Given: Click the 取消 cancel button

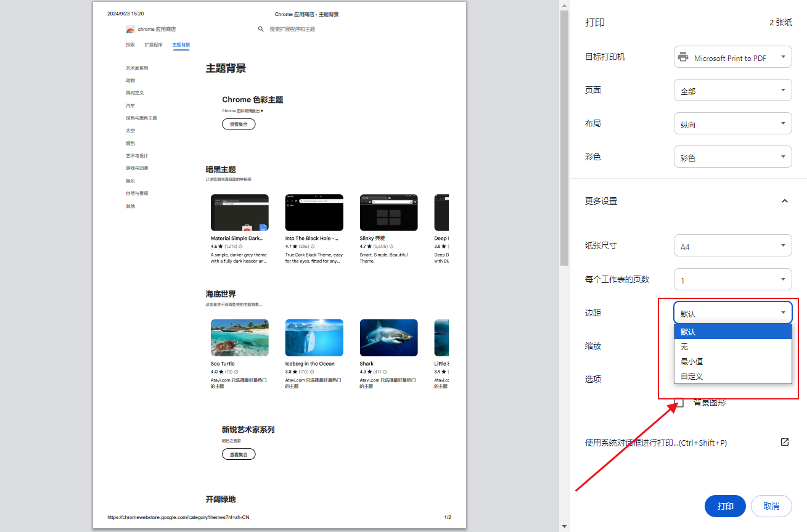Looking at the screenshot, I should pyautogui.click(x=771, y=506).
